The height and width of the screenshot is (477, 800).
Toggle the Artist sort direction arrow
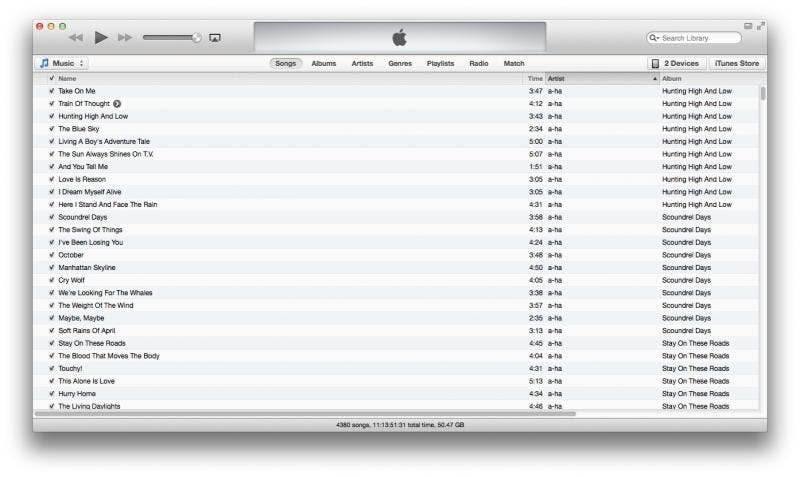coord(655,79)
